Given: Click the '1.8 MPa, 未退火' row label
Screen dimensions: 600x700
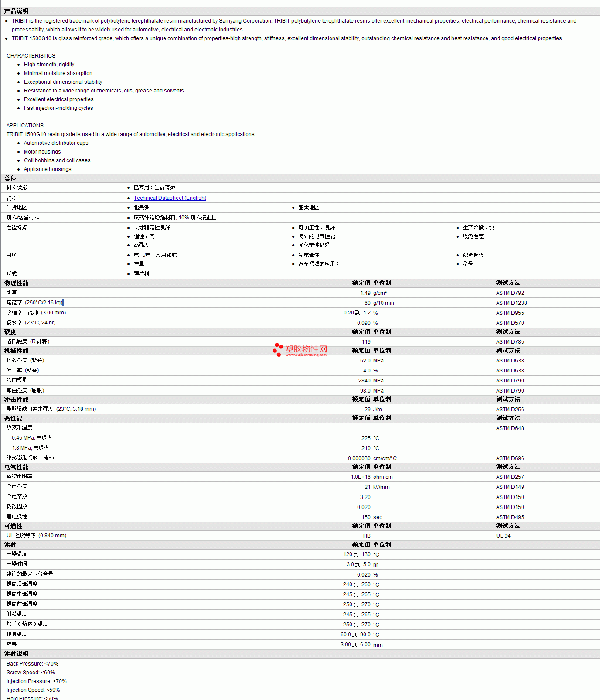Looking at the screenshot, I should (x=31, y=448).
